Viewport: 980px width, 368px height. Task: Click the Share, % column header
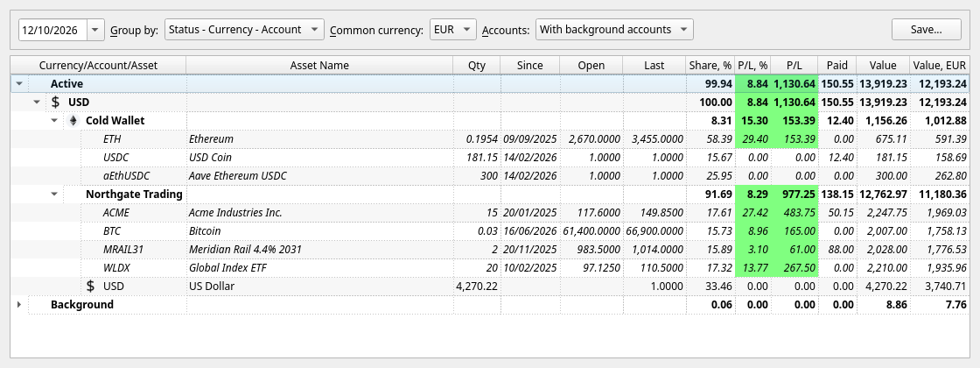(710, 65)
